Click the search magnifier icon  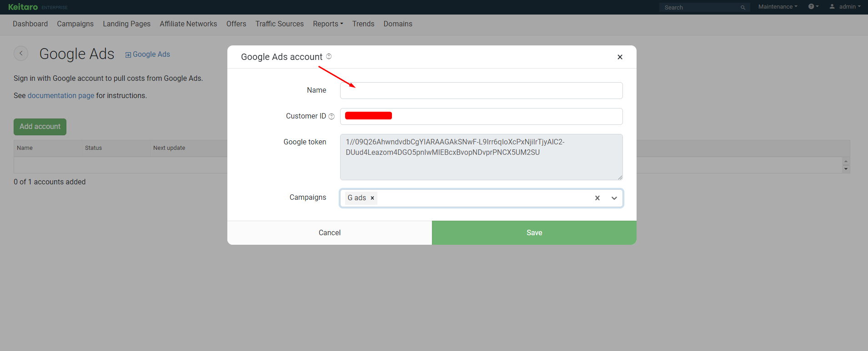pyautogui.click(x=743, y=7)
